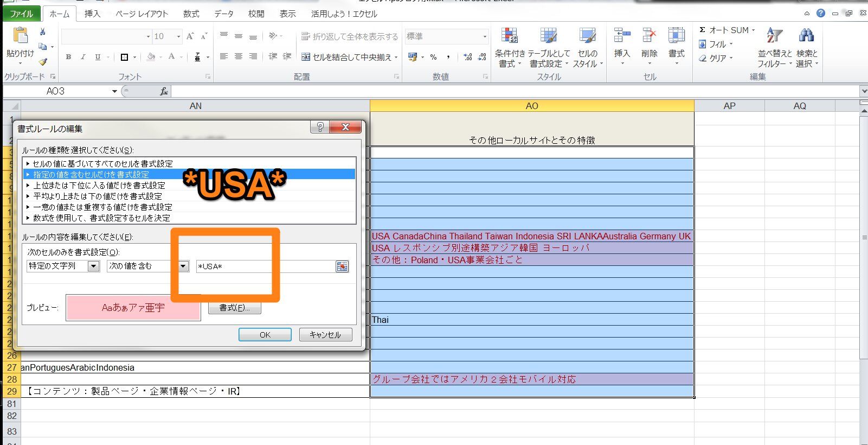Open the number format (標準) dropdown
The height and width of the screenshot is (445, 868).
pos(485,36)
